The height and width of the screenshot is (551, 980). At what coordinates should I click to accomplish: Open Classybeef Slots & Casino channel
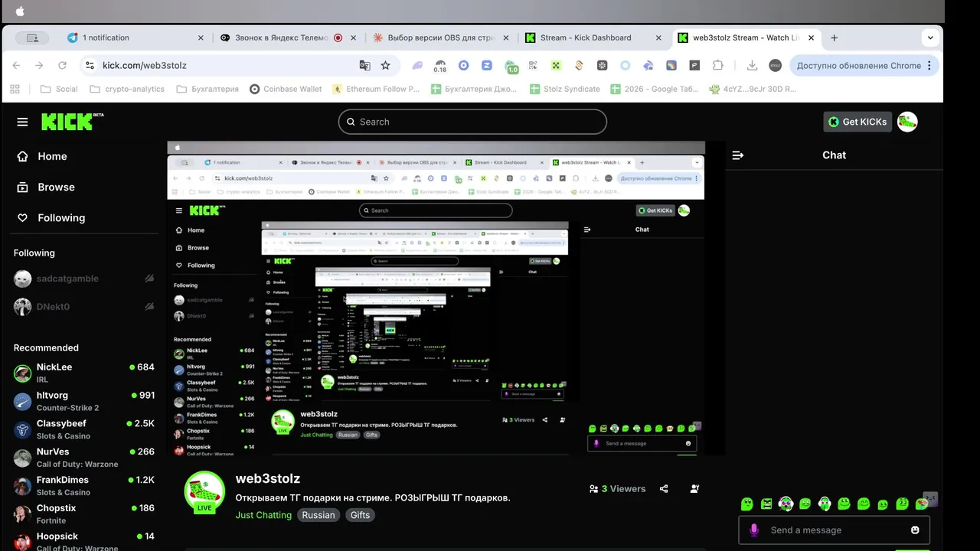[84, 429]
